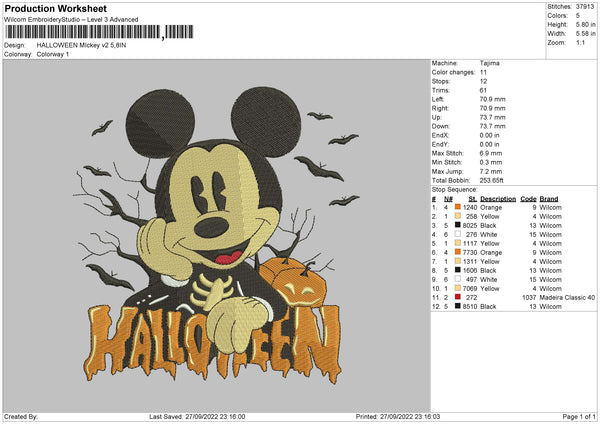Click the 'Created By:' footer label

click(21, 416)
